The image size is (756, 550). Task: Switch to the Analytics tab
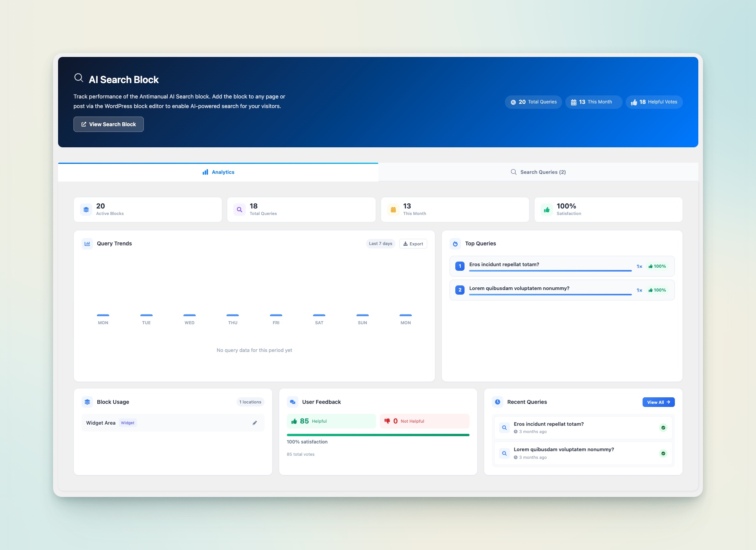pyautogui.click(x=218, y=172)
